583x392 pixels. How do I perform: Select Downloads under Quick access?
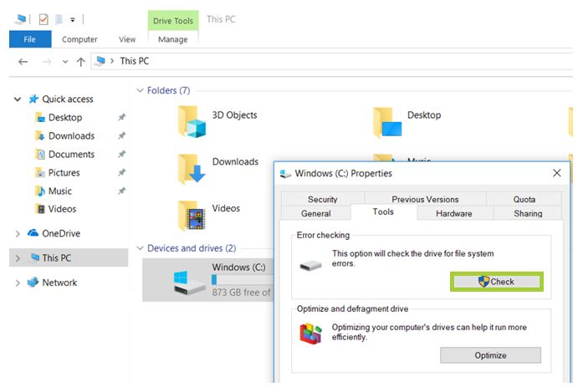(x=71, y=136)
